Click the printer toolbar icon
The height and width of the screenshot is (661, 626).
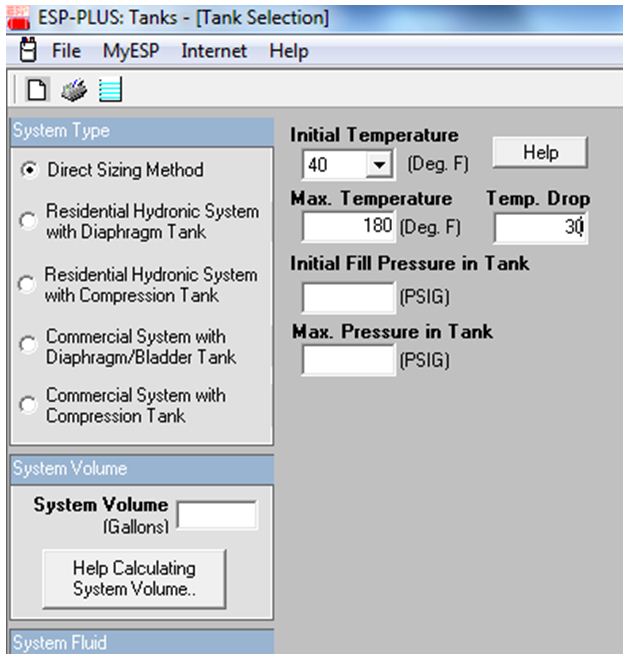[74, 89]
